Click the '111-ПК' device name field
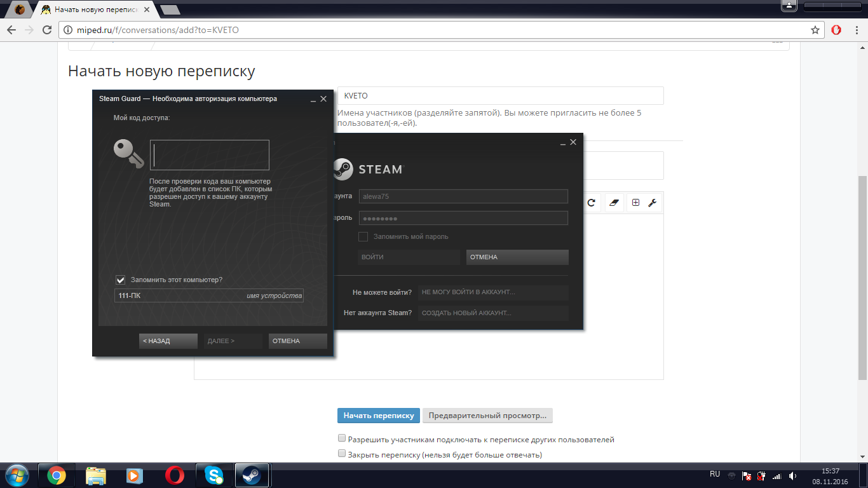 (209, 295)
